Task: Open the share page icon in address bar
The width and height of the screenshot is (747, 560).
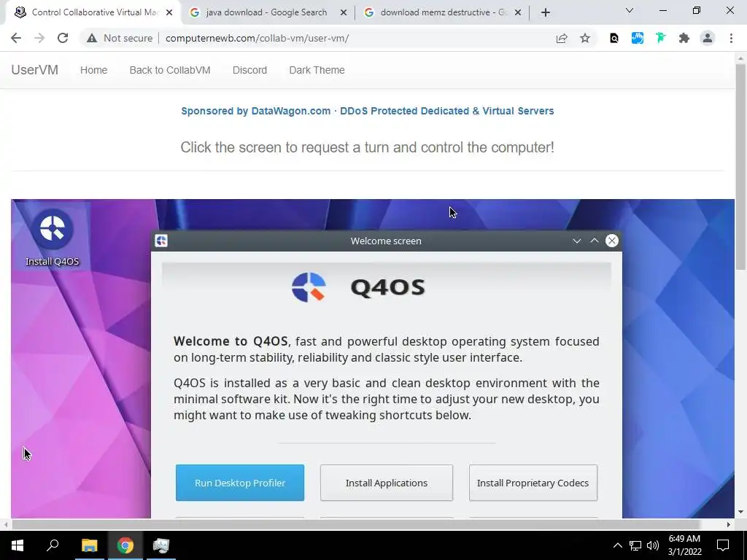Action: pos(562,38)
